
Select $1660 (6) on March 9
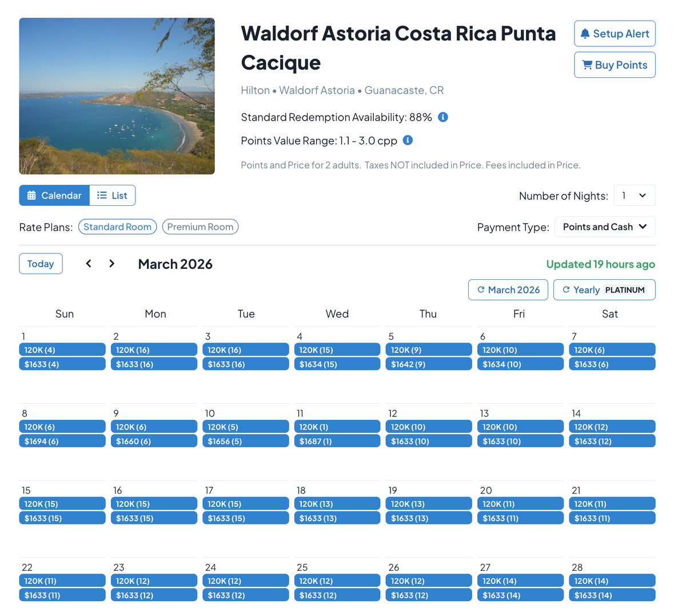154,441
